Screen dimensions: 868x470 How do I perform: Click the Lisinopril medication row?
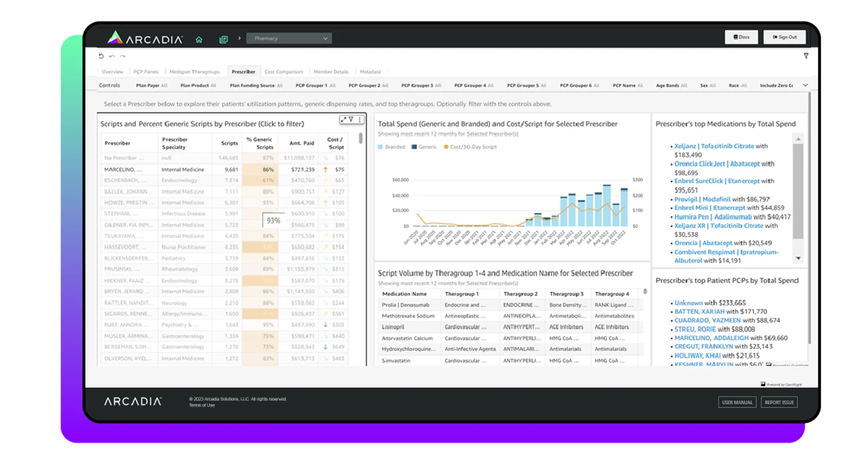pyautogui.click(x=511, y=327)
